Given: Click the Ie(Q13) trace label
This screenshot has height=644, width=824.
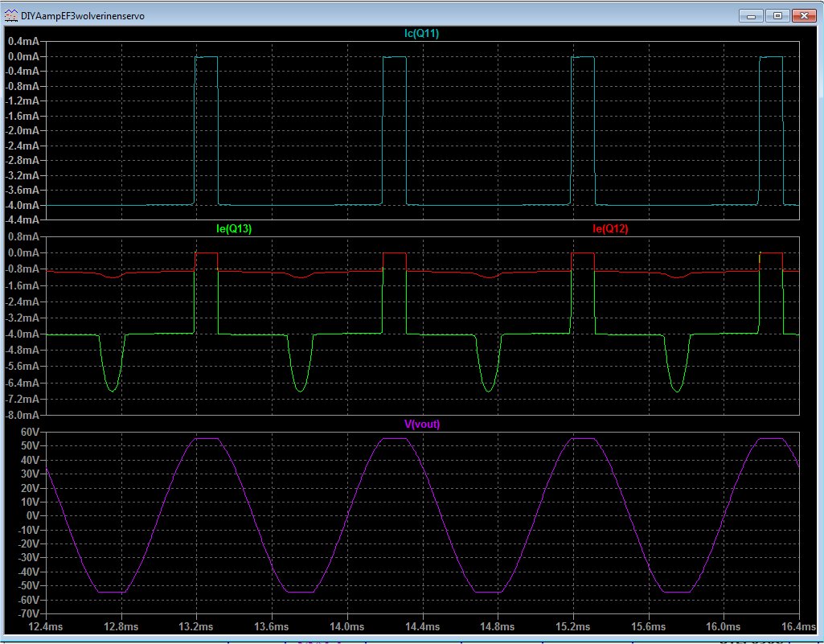Looking at the screenshot, I should pyautogui.click(x=234, y=228).
